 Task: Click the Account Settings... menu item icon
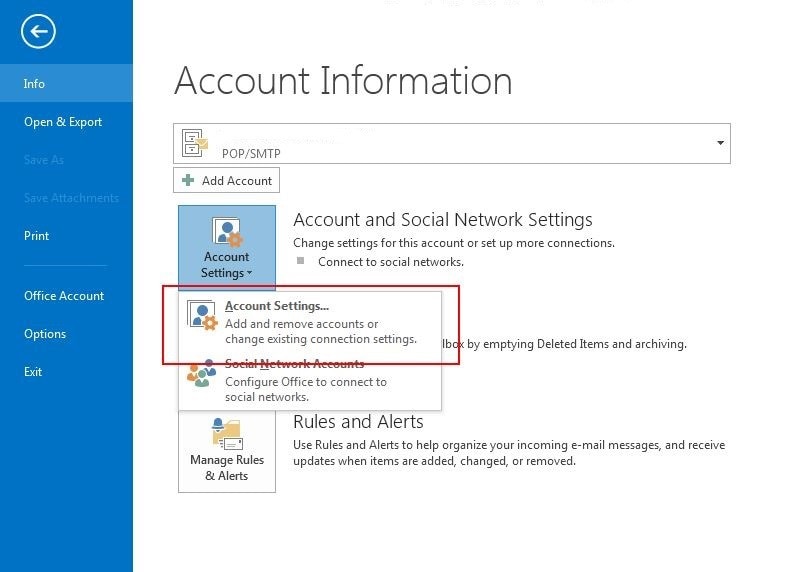coord(202,315)
